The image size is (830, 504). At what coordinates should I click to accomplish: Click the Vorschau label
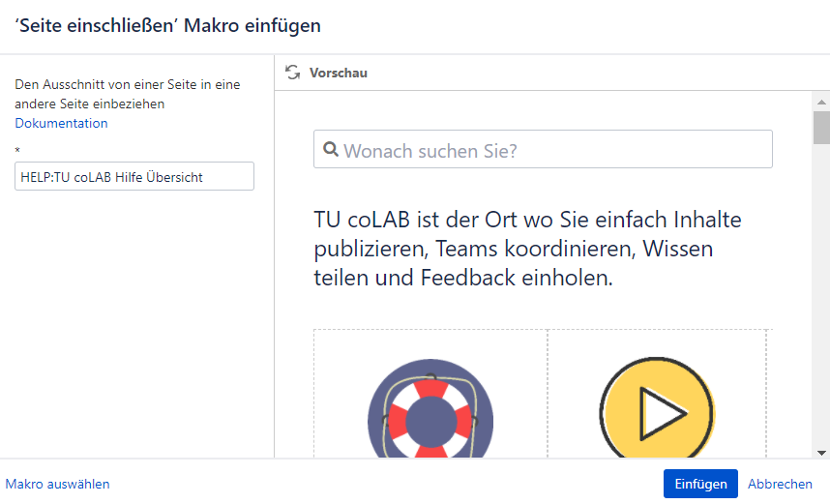click(339, 73)
